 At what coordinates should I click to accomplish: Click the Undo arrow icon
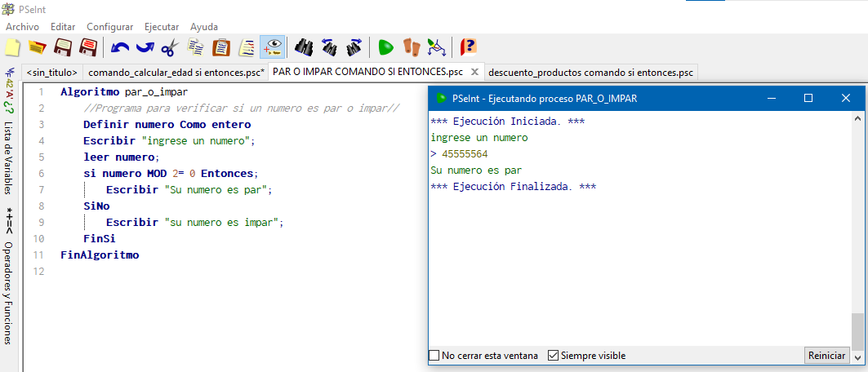[x=119, y=47]
